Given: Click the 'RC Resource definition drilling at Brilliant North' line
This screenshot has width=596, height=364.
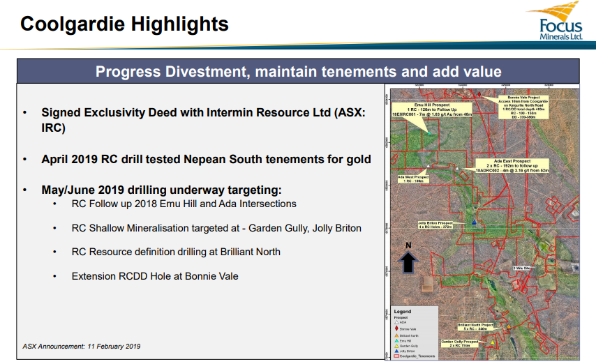Looking at the screenshot, I should coord(176,252).
